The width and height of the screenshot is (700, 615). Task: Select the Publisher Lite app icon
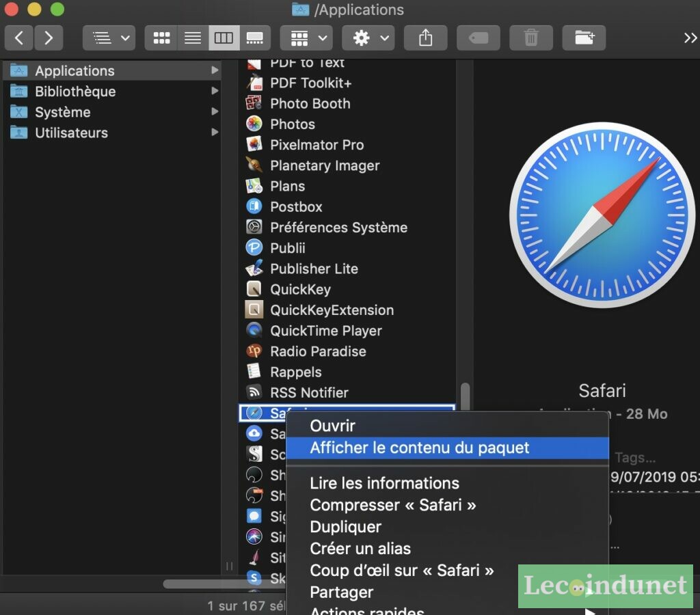point(254,269)
